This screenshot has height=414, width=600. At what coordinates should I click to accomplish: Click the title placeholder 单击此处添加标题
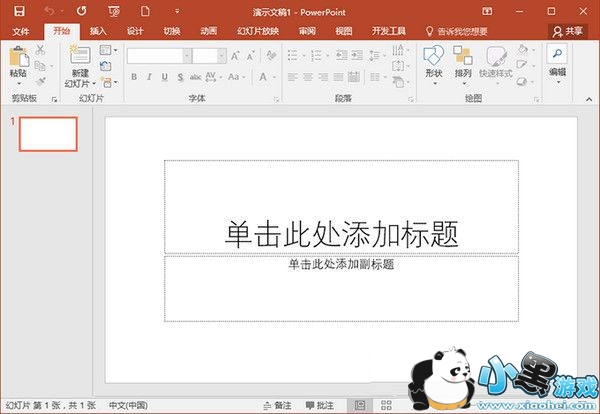pyautogui.click(x=341, y=232)
